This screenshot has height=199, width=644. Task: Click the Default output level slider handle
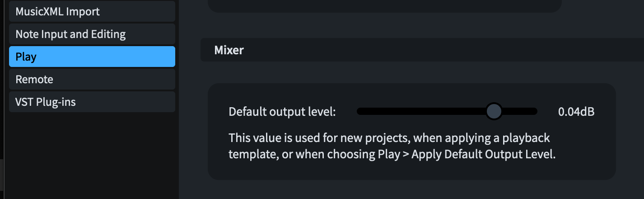[494, 111]
